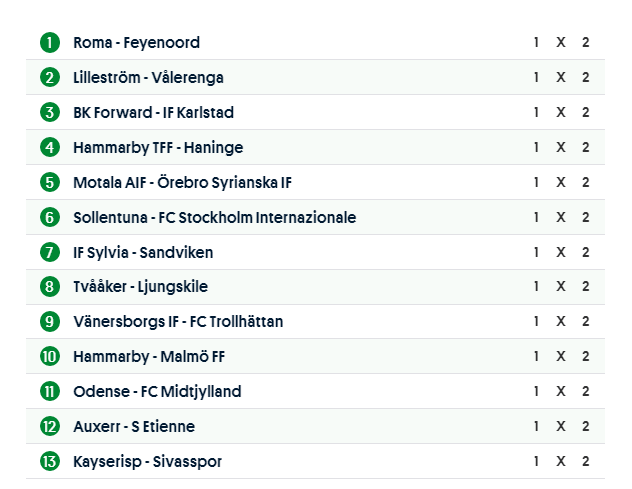Choose X for Auxerr - S Etienne
Image resolution: width=632 pixels, height=489 pixels.
click(561, 426)
